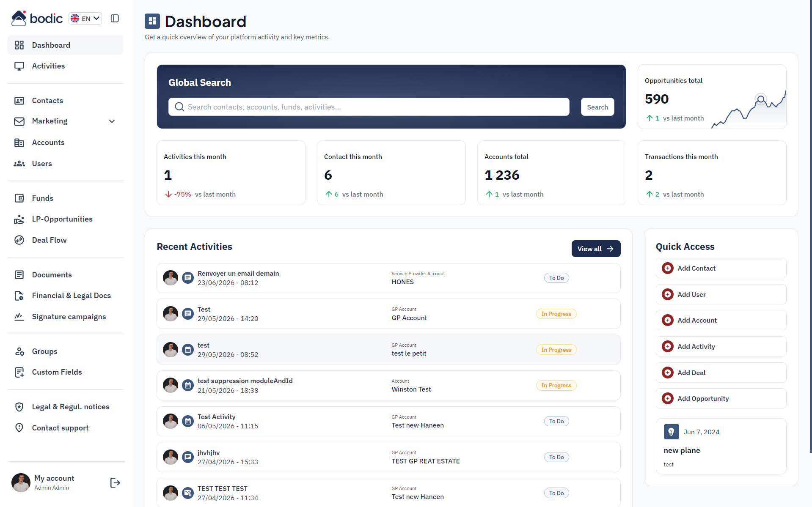Open My account profile
812x507 pixels.
54,482
